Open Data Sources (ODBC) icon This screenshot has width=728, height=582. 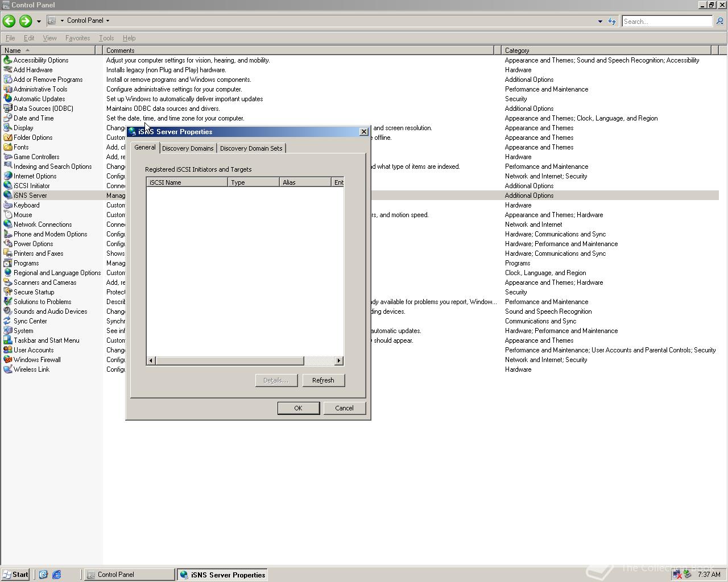(x=8, y=109)
